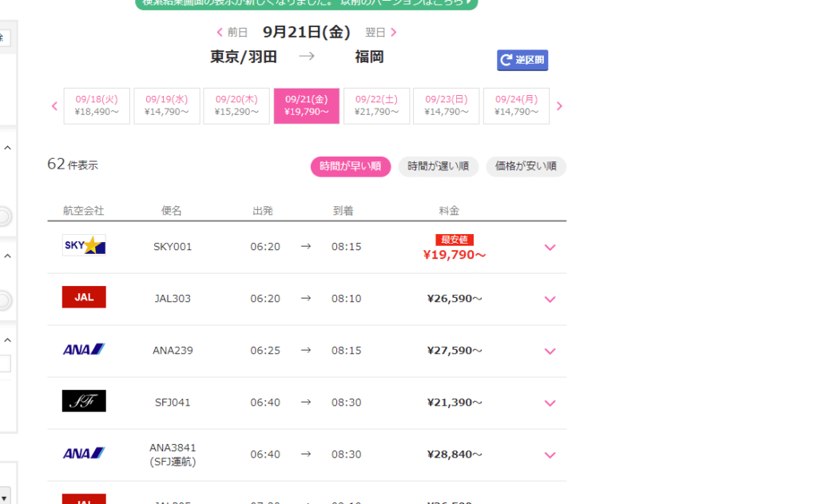Click the SFJ041 flight number
The width and height of the screenshot is (818, 504).
[x=173, y=403]
